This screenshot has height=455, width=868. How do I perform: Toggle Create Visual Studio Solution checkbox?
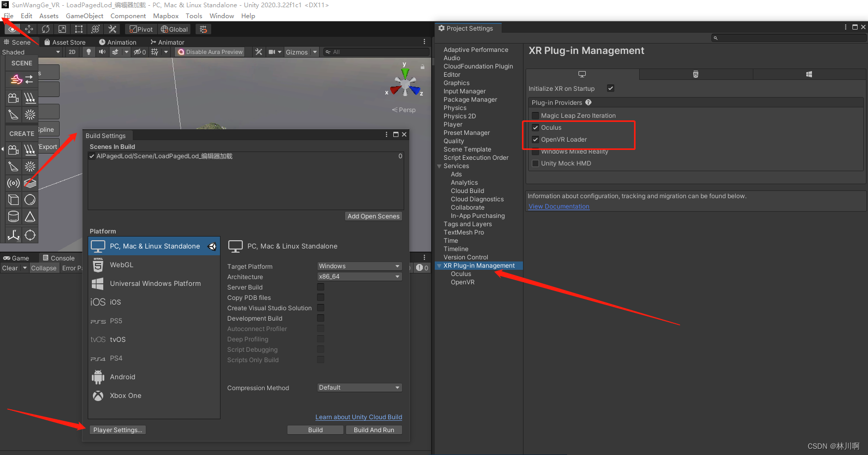321,308
